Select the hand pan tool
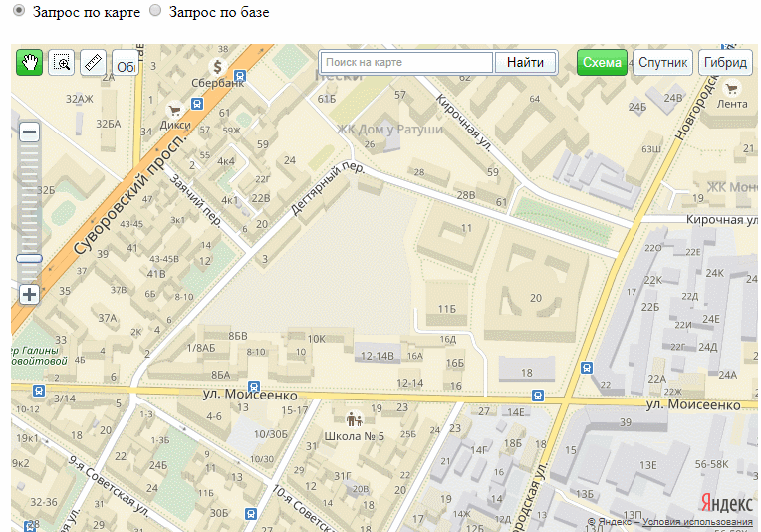Viewport: 761px width, 532px height. [x=29, y=62]
